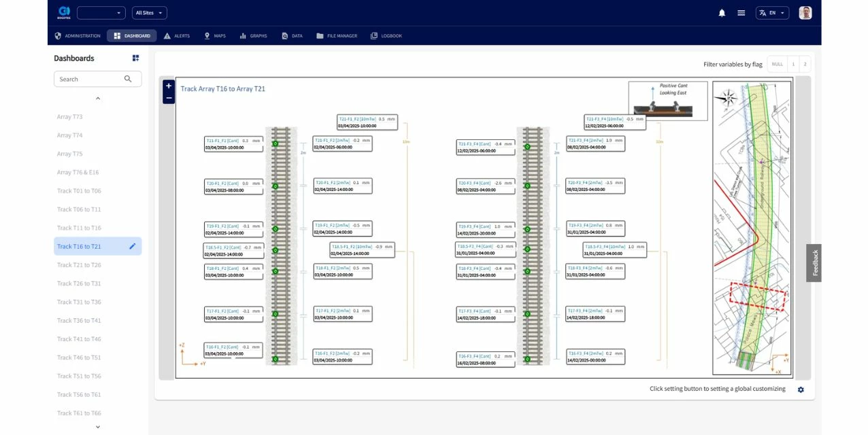Open global customizing settings gear
The height and width of the screenshot is (435, 868).
[x=801, y=389]
